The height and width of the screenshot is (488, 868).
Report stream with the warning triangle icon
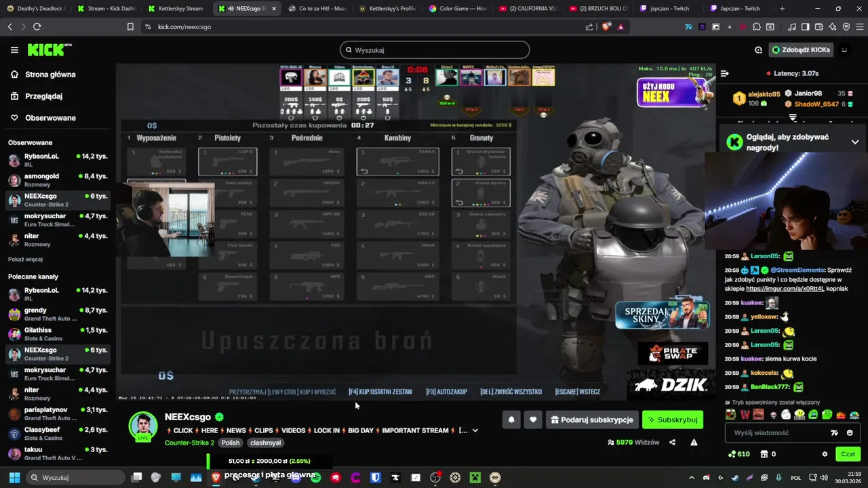694,443
